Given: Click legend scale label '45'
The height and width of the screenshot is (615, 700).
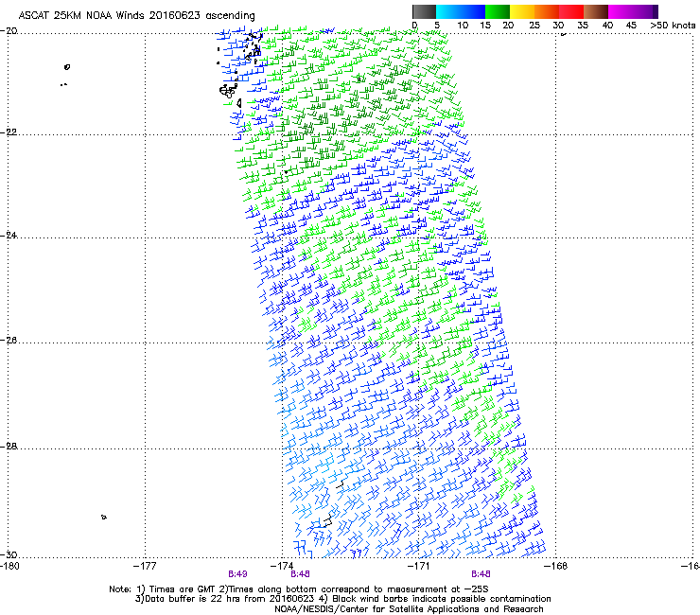Looking at the screenshot, I should (x=631, y=26).
